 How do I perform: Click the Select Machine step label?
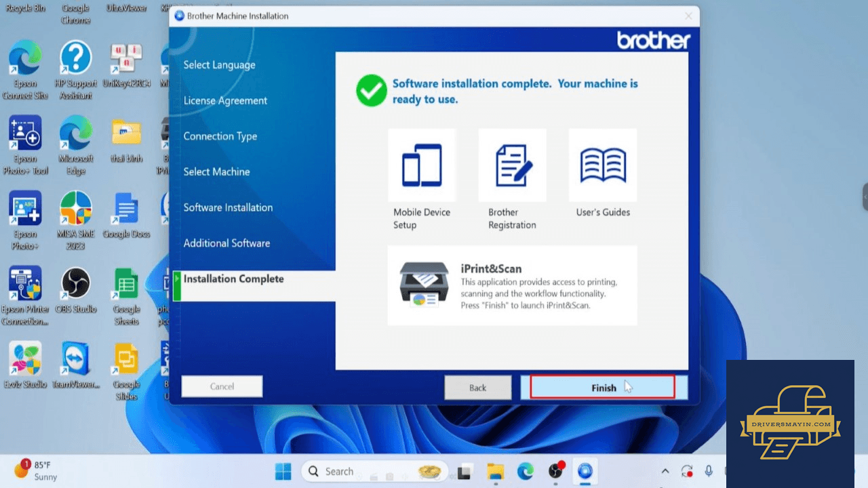216,171
